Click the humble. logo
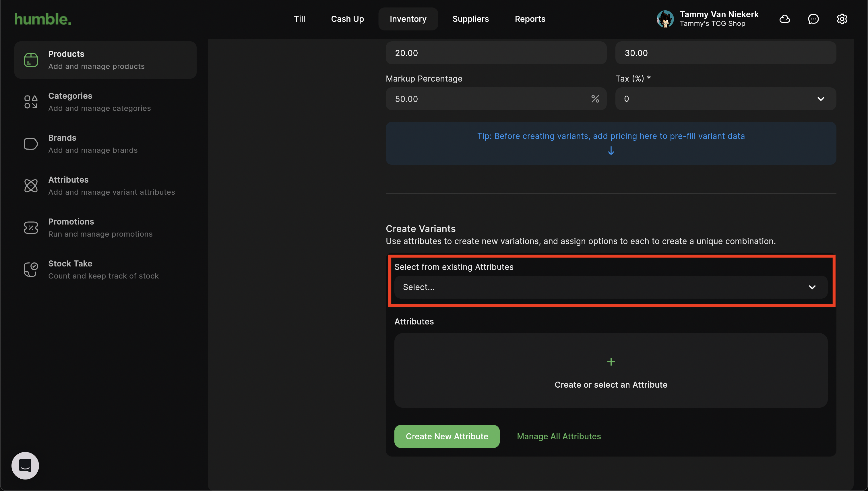Viewport: 868px width, 491px height. (43, 19)
